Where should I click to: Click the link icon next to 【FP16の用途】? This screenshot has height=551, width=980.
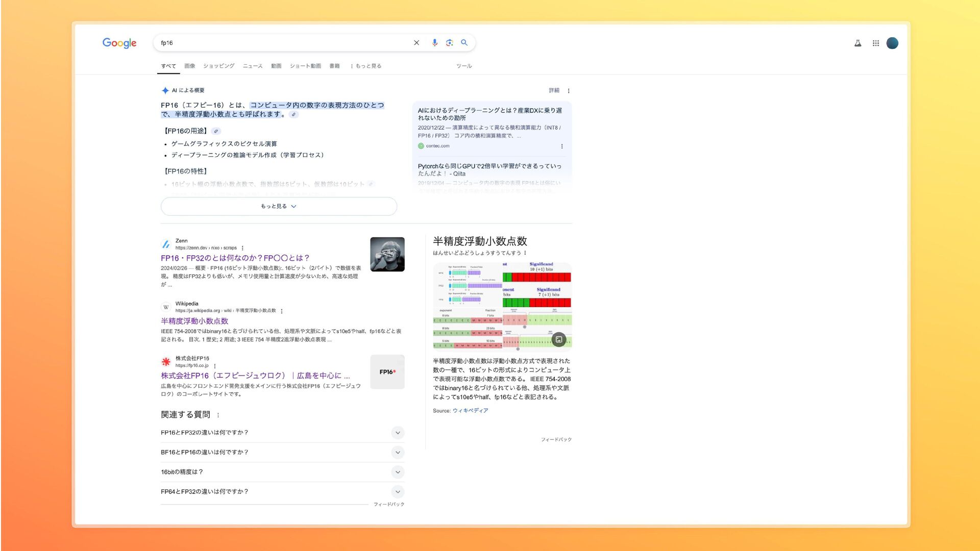(216, 131)
